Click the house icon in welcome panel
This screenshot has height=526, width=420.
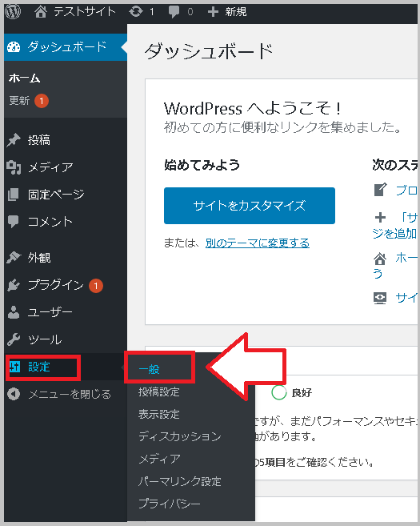pyautogui.click(x=380, y=259)
